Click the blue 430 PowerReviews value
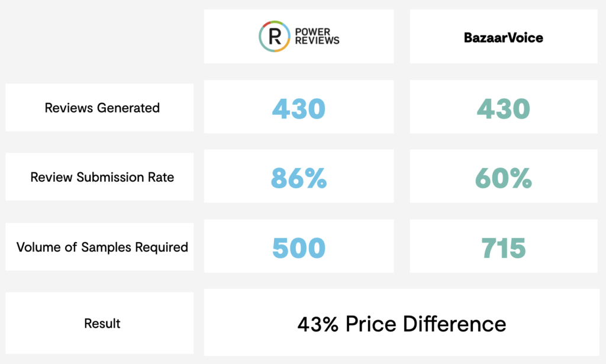606x364 pixels. (x=299, y=108)
